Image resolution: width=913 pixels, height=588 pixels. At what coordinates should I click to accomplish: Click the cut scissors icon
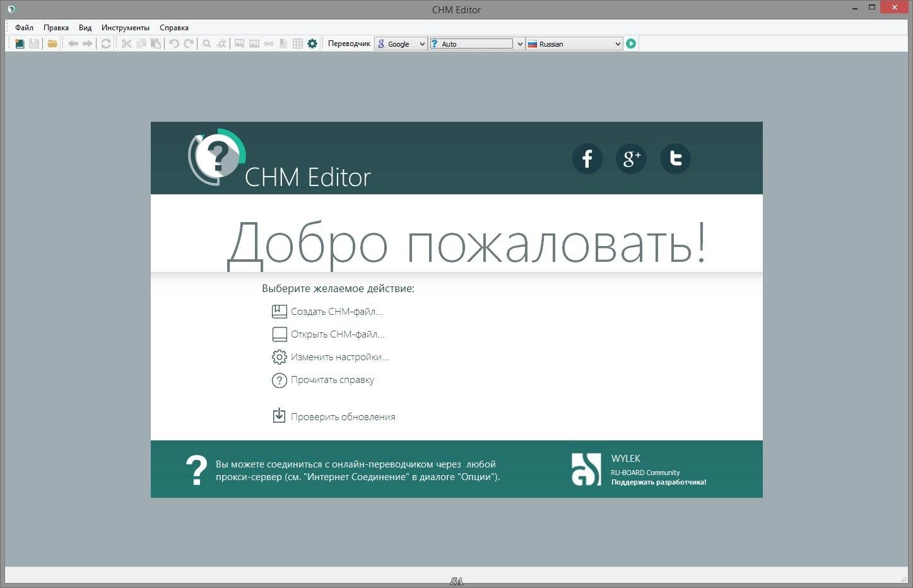(126, 44)
